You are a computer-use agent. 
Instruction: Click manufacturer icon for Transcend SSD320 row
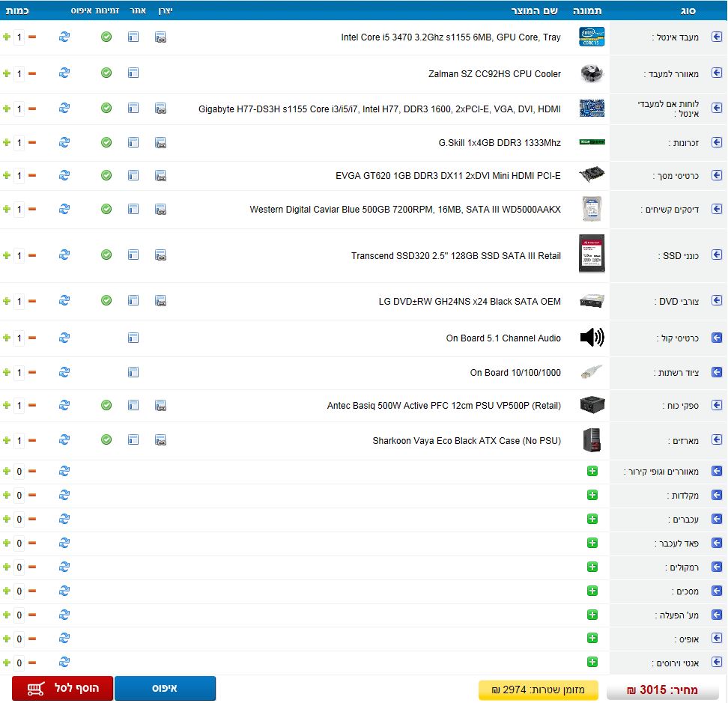(160, 255)
